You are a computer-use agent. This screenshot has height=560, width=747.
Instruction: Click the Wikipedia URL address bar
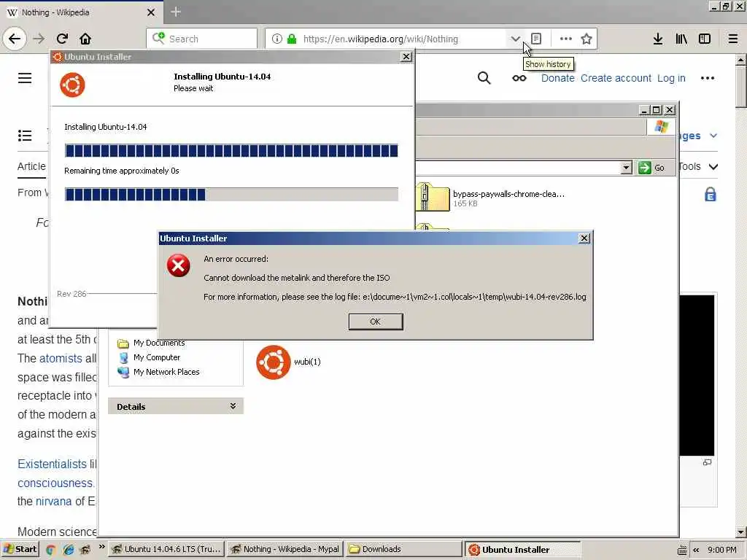pyautogui.click(x=380, y=39)
